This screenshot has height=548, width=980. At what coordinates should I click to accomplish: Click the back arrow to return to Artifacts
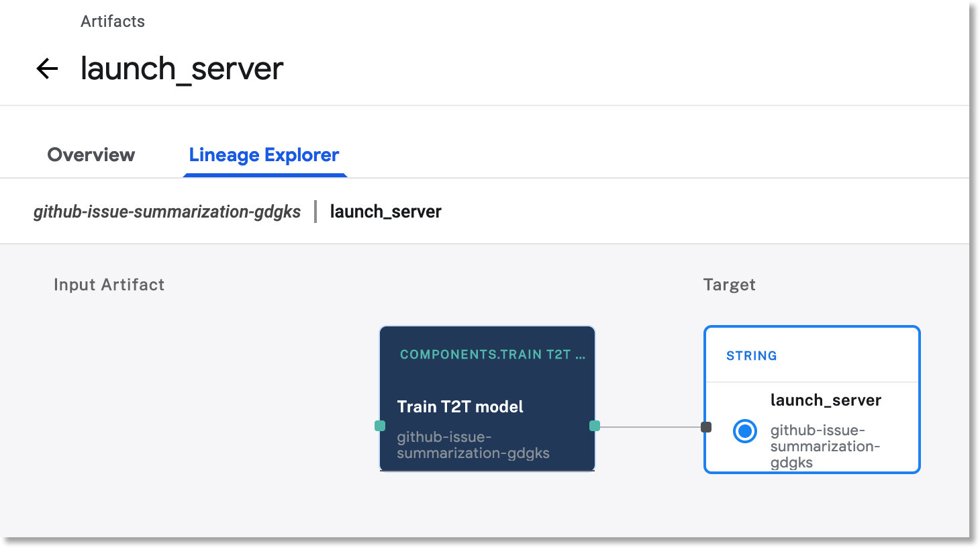(48, 68)
